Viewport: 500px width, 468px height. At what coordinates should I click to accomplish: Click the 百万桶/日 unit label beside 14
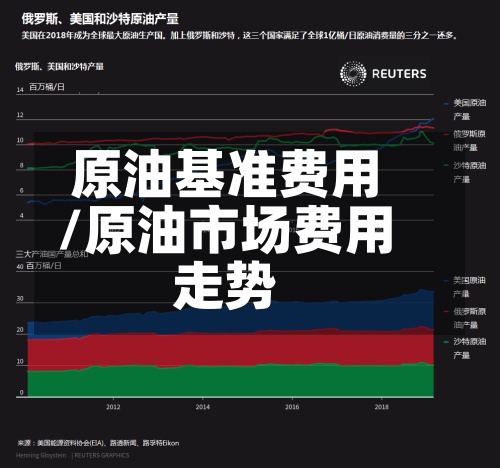47,87
